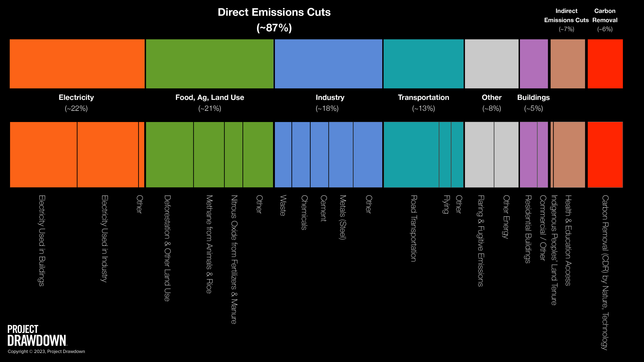Click the Road Transportation label

[x=414, y=228]
